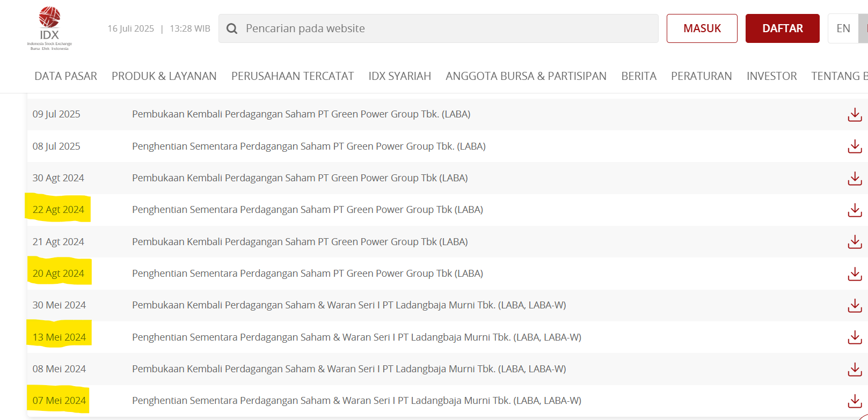Click the date text 08 Mei 2024
The height and width of the screenshot is (420, 868).
[59, 369]
